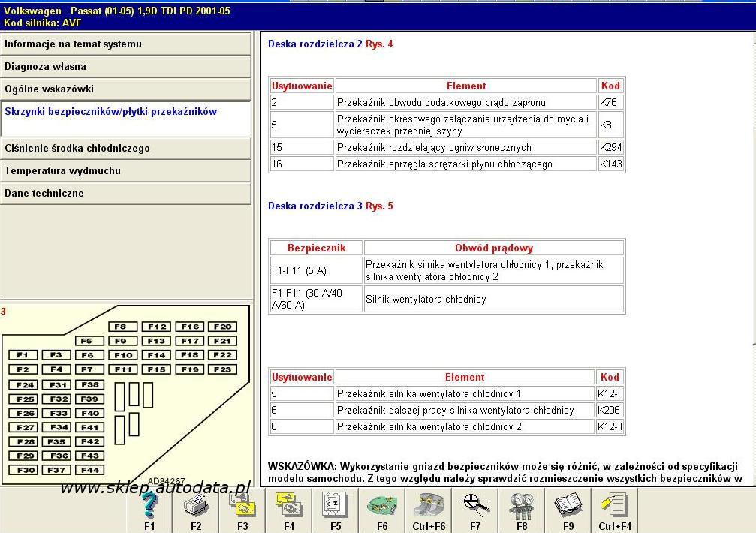Follow the Rys. 4 figure link

(379, 44)
